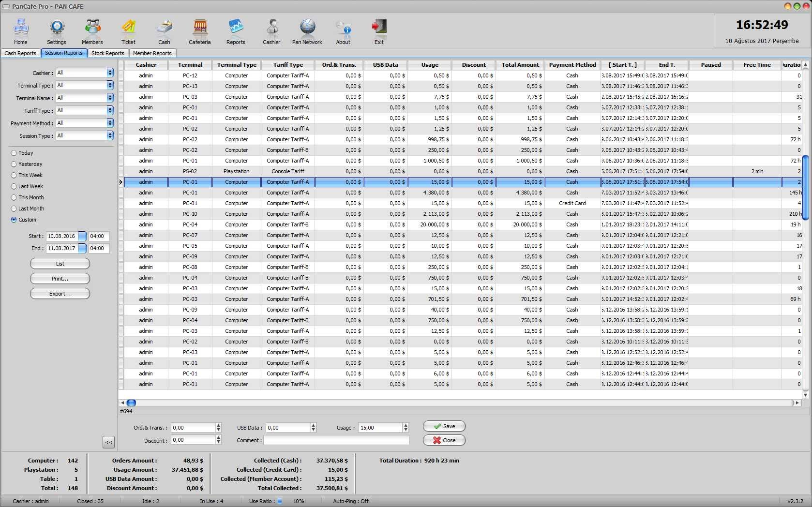This screenshot has width=812, height=507.
Task: Click the List button
Action: pos(60,264)
